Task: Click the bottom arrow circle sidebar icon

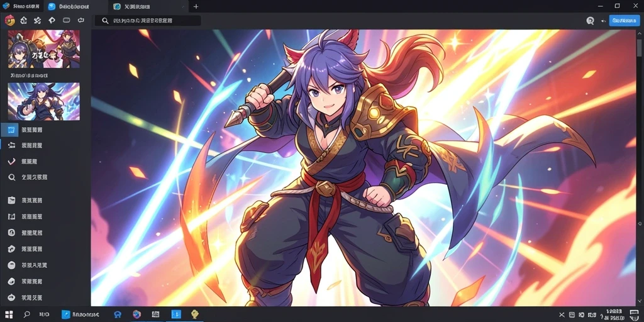Action: [x=11, y=297]
